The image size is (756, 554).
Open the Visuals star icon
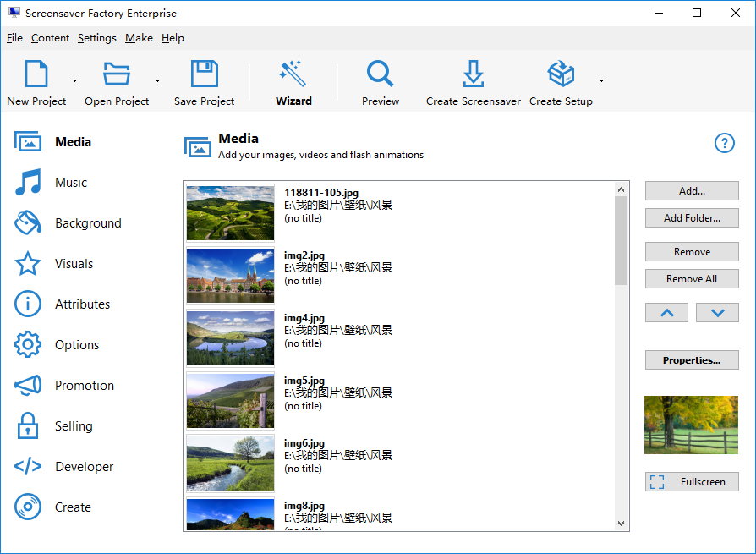click(27, 263)
